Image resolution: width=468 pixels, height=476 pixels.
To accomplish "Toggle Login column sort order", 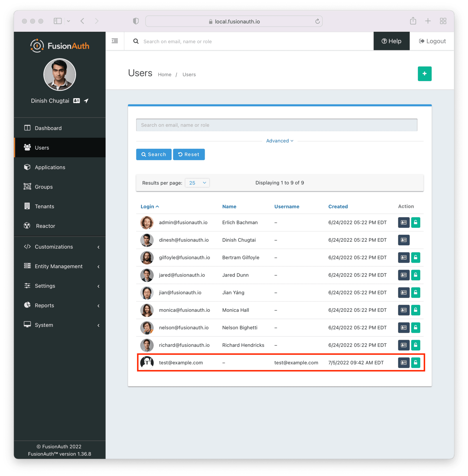I will coord(149,206).
